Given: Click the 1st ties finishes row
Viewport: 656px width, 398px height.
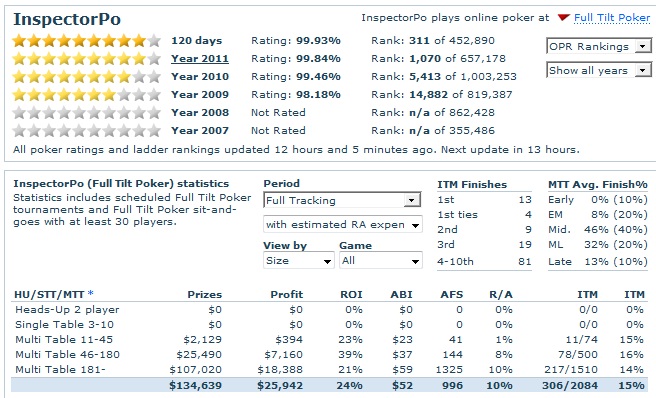Looking at the screenshot, I should point(484,215).
